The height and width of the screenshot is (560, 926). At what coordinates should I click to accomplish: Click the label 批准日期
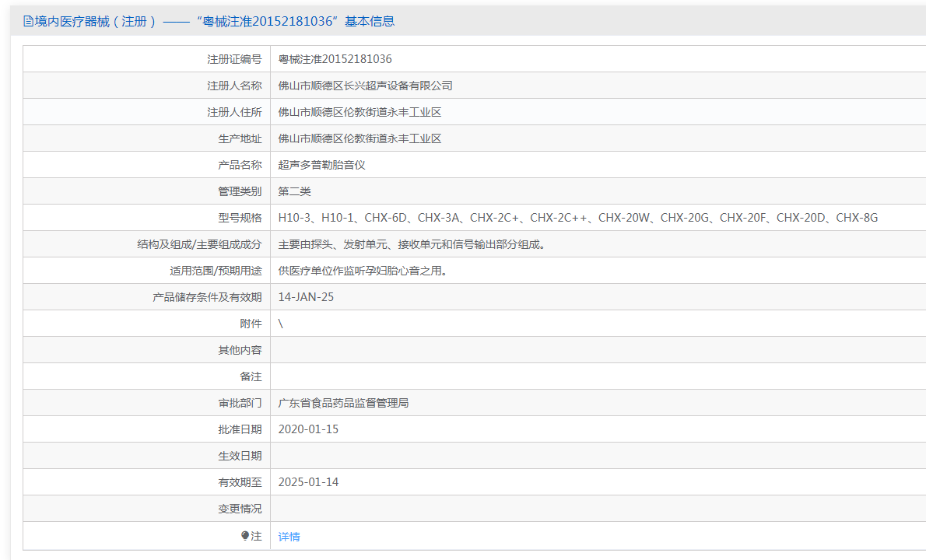pyautogui.click(x=240, y=429)
